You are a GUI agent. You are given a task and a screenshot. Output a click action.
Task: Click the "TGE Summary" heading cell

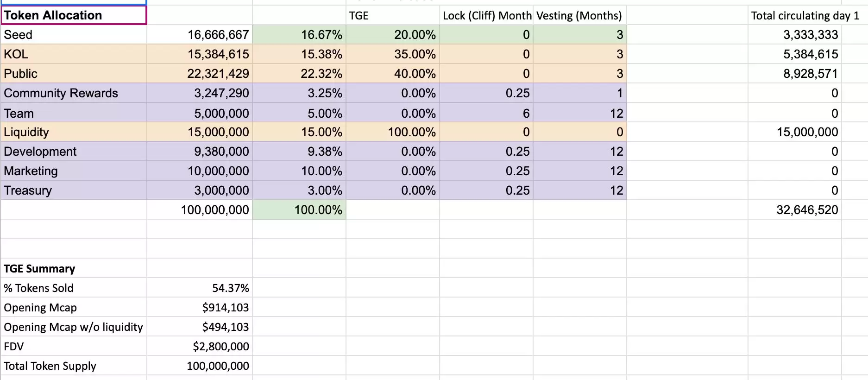(x=74, y=269)
